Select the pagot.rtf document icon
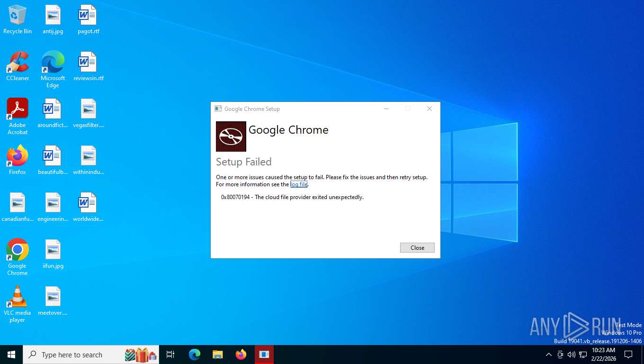 point(88,20)
